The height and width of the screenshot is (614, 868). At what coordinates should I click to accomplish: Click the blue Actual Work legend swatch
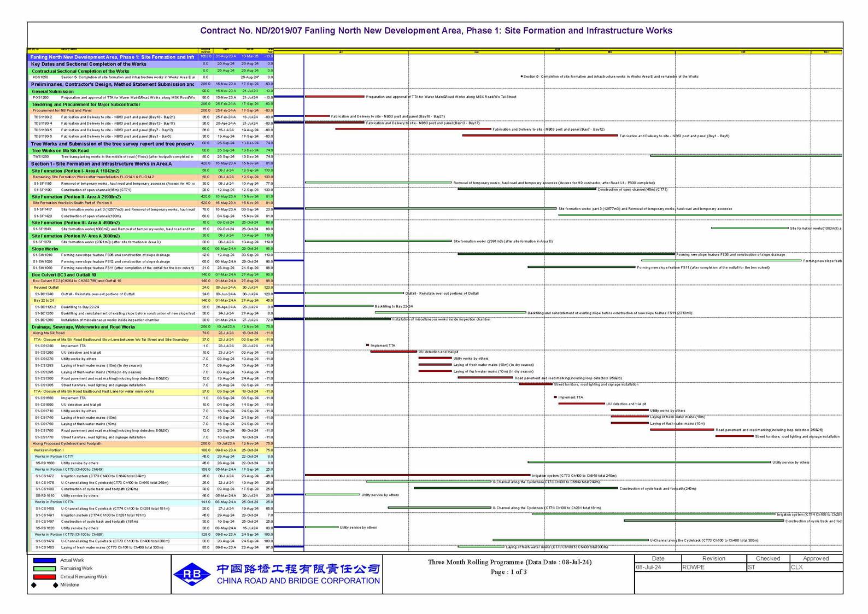coord(44,560)
